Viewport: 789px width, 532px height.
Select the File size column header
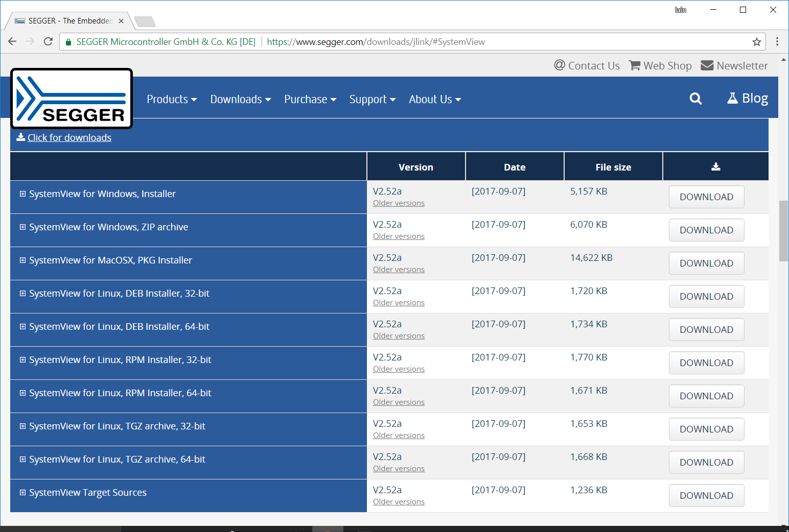613,167
